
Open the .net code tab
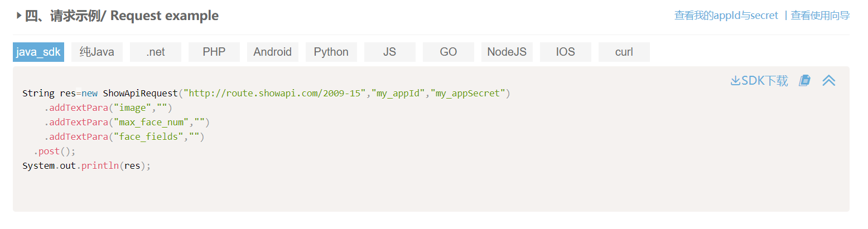click(156, 52)
